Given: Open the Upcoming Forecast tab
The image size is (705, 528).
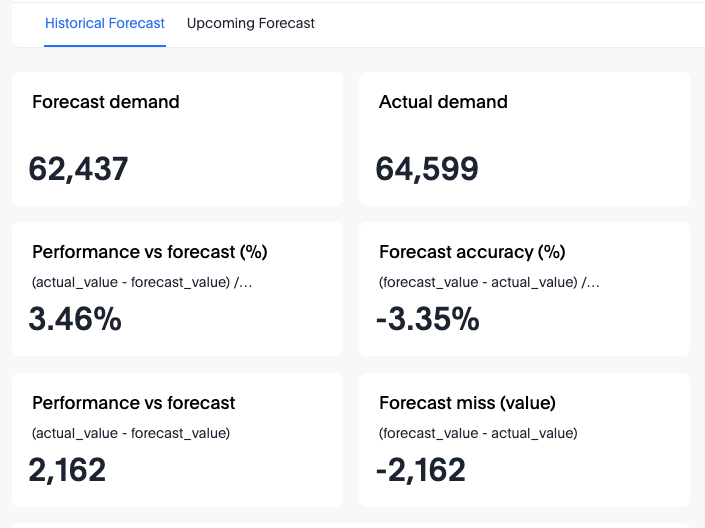Looking at the screenshot, I should click(251, 23).
